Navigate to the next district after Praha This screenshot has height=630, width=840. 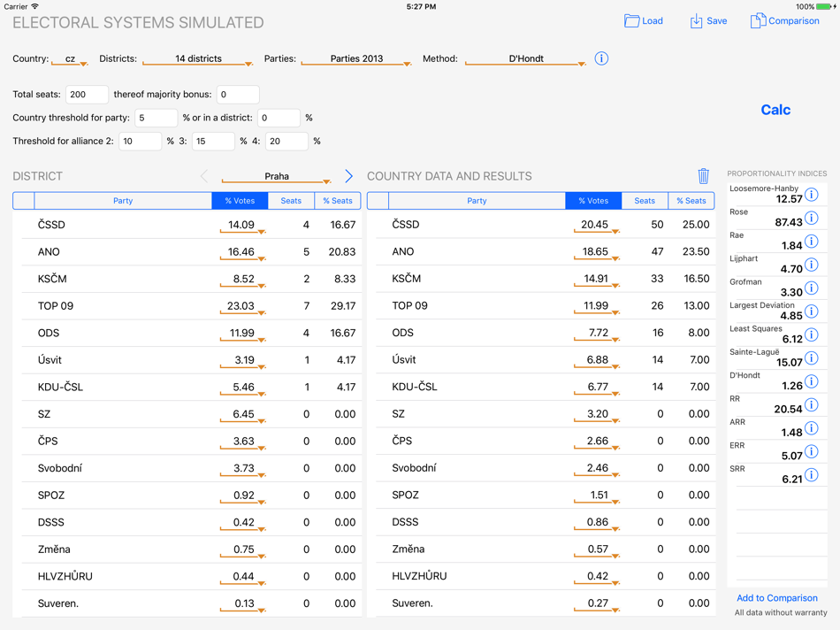(x=348, y=175)
